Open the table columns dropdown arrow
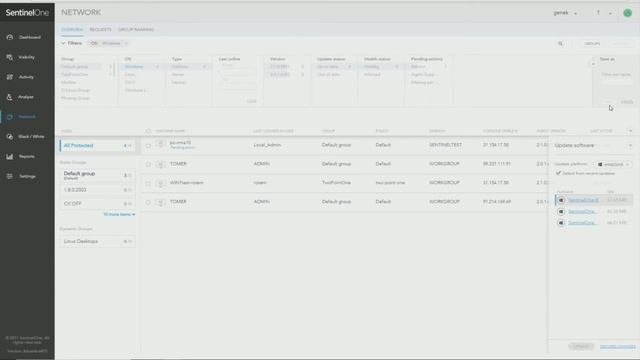 [631, 131]
